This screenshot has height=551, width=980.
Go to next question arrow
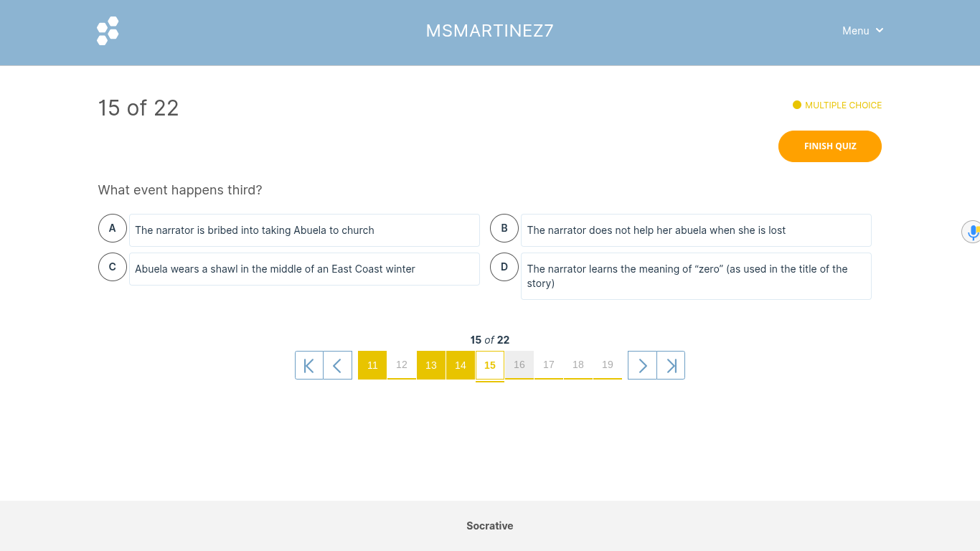tap(642, 365)
